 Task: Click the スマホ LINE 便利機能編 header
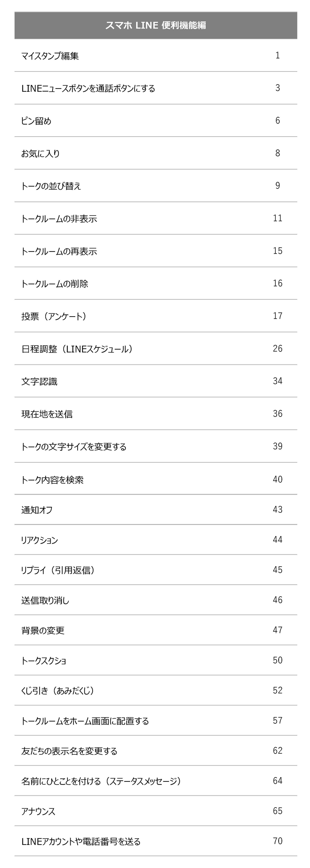click(x=156, y=25)
